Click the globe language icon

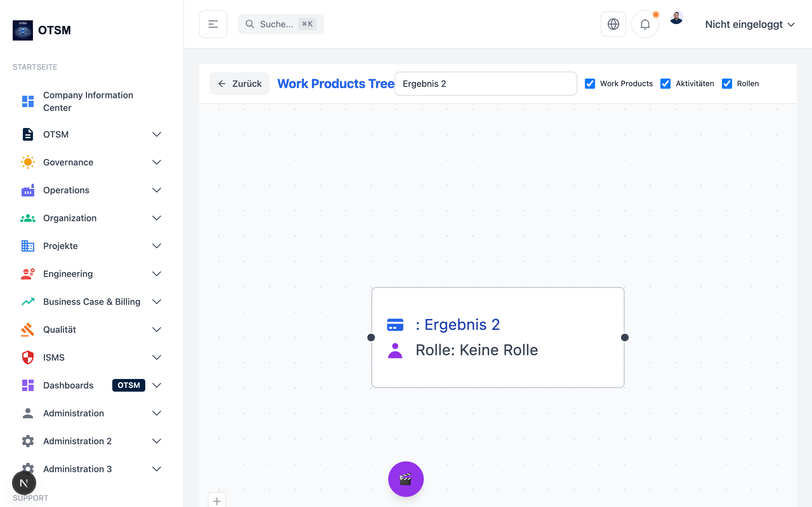[x=613, y=24]
